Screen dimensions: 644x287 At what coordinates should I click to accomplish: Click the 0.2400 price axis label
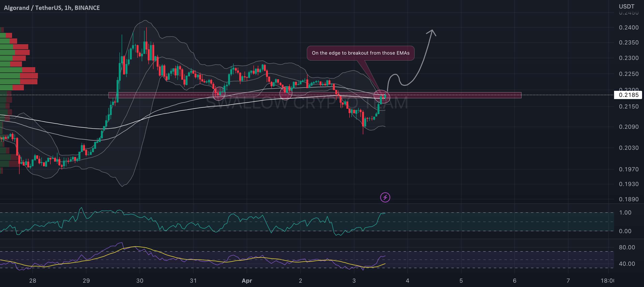click(629, 28)
